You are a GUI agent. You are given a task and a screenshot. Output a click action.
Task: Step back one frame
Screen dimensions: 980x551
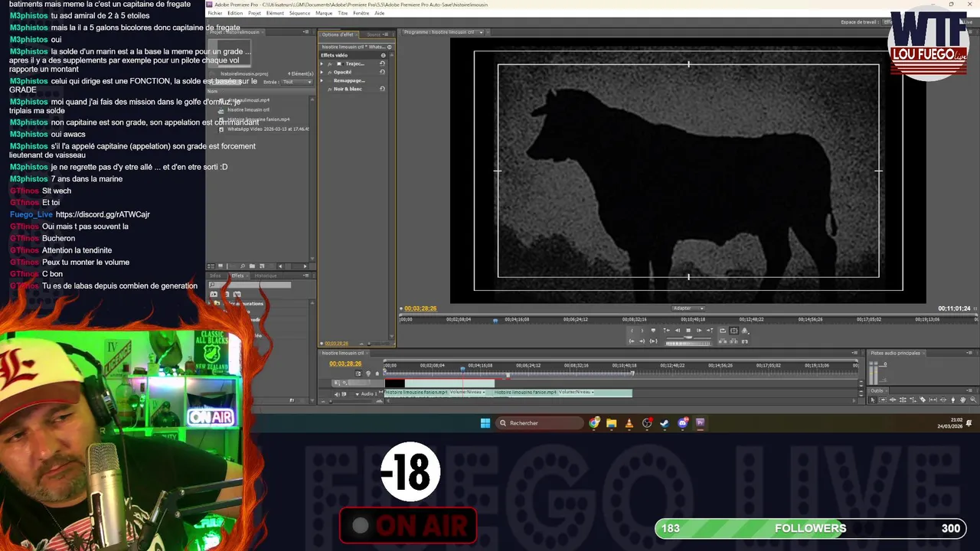pos(678,331)
